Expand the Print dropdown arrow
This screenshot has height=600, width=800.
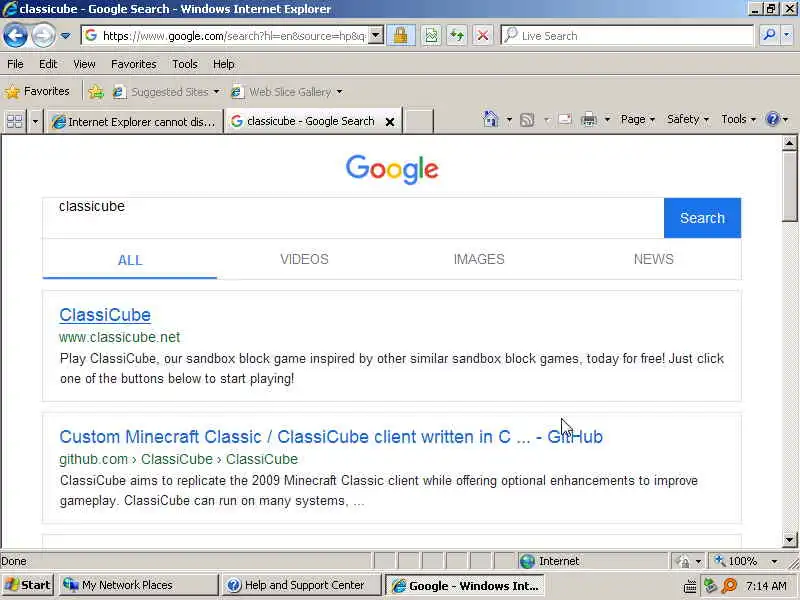[607, 119]
